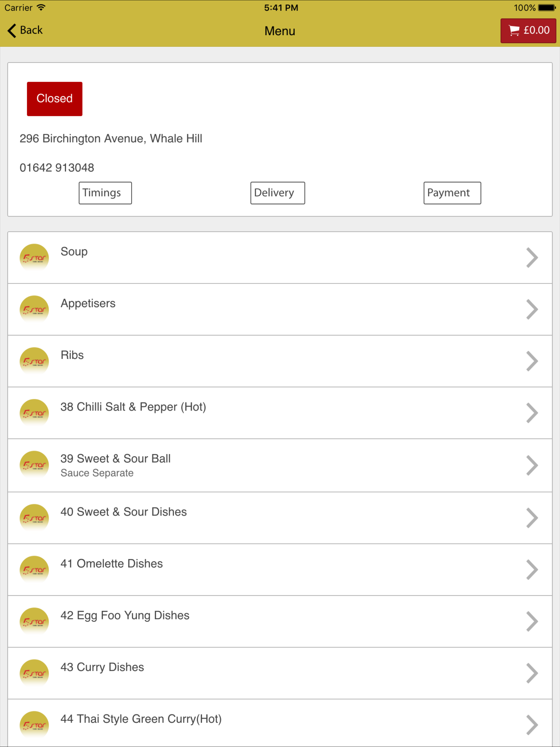Tap the Ribs category logo icon
The image size is (560, 747).
point(34,361)
